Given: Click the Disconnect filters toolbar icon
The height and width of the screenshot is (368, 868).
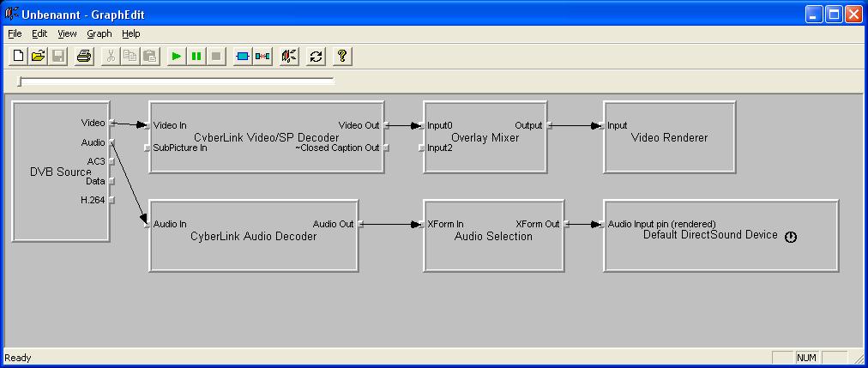Looking at the screenshot, I should pyautogui.click(x=262, y=57).
